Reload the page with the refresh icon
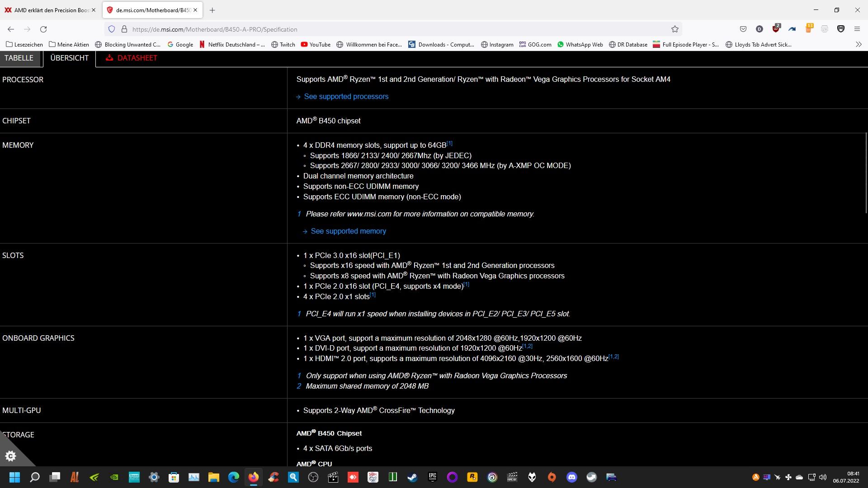This screenshot has width=868, height=488. 43,29
